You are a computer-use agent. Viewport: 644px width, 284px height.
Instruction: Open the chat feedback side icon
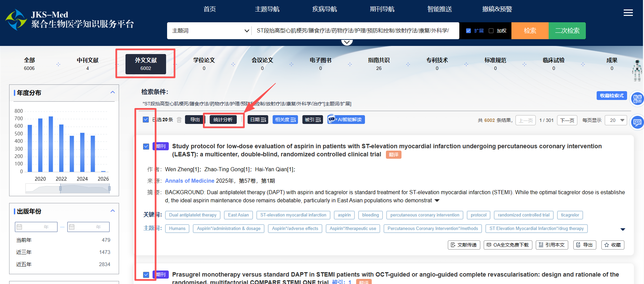tap(637, 122)
